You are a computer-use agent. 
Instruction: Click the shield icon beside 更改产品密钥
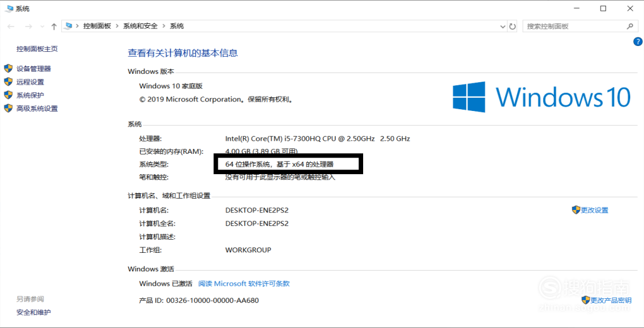click(586, 300)
